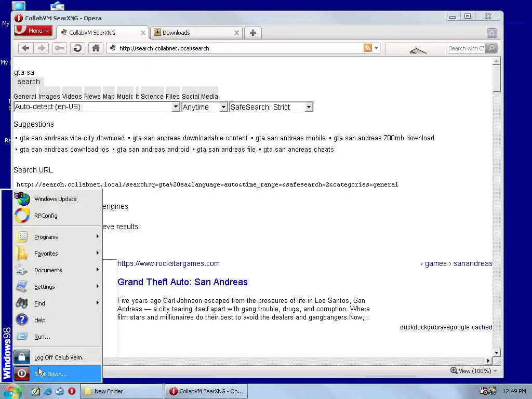Go to the Home page
532x399 pixels.
point(96,48)
